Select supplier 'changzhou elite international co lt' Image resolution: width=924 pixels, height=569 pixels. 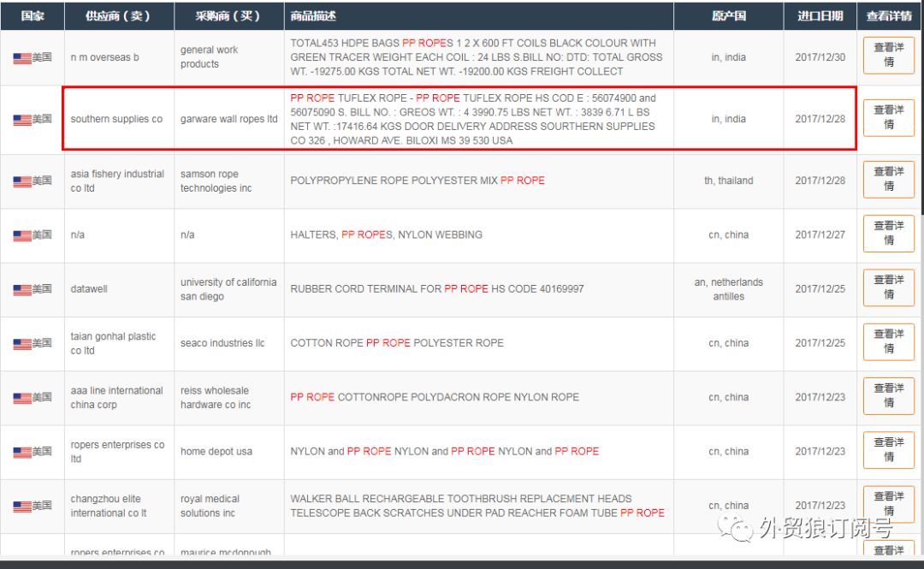pyautogui.click(x=109, y=506)
